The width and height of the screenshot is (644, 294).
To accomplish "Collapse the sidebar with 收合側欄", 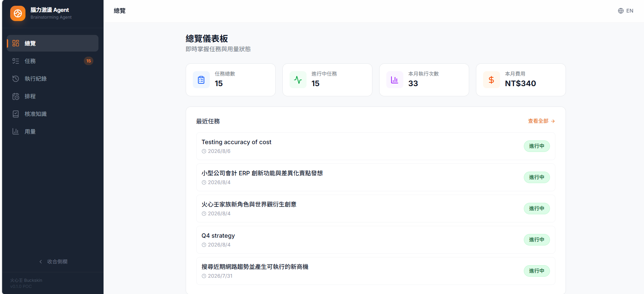I will 53,262.
